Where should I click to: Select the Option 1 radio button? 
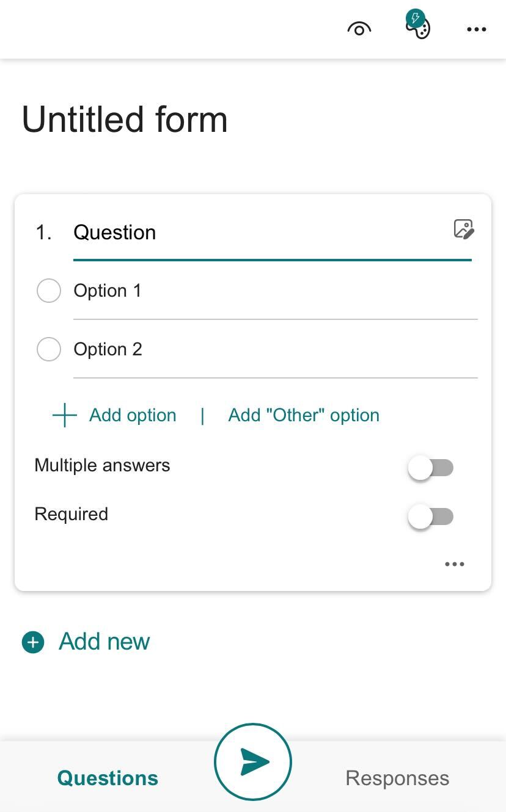point(49,291)
